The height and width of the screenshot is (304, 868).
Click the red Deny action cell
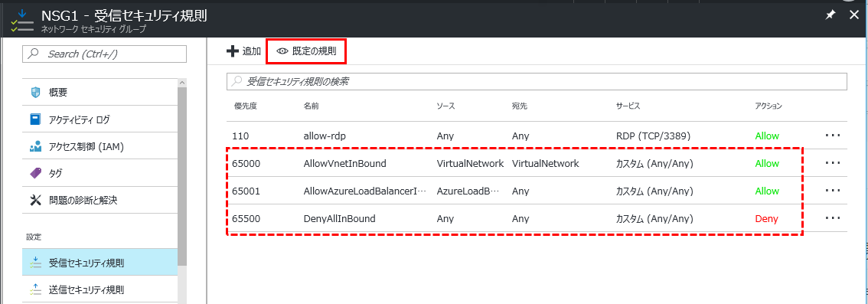click(767, 219)
